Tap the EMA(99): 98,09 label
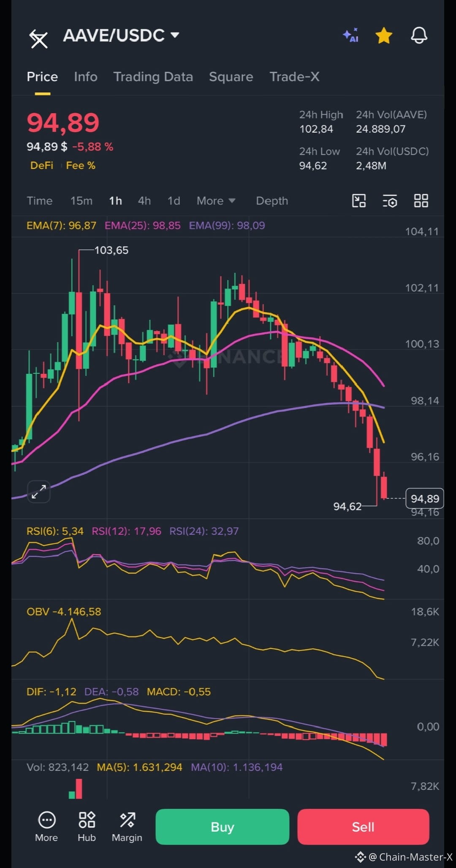This screenshot has width=456, height=868. pos(227,226)
